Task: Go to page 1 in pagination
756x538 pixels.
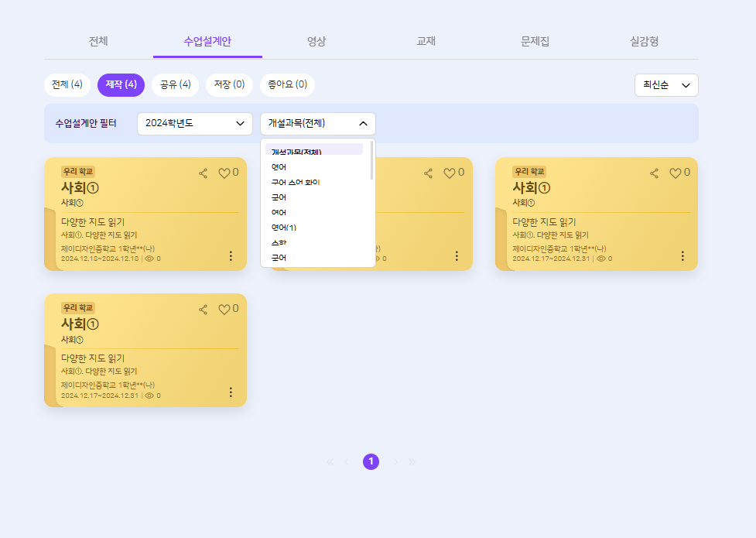Action: click(x=371, y=461)
